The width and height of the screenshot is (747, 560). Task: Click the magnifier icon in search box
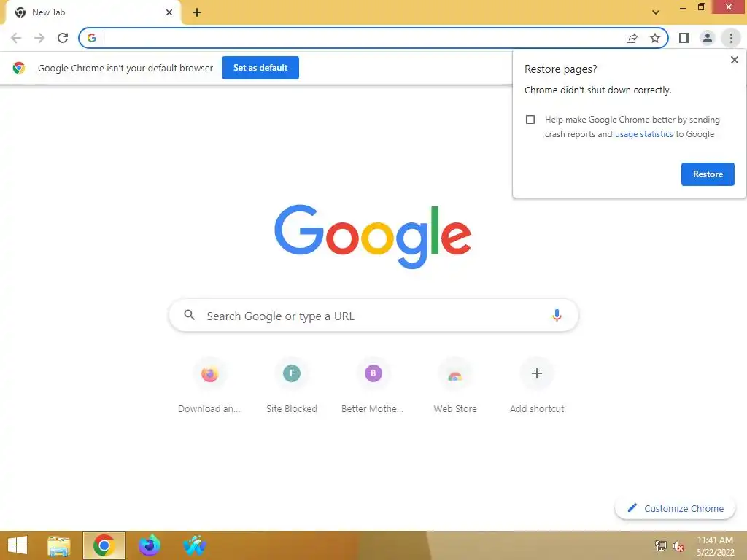[189, 315]
